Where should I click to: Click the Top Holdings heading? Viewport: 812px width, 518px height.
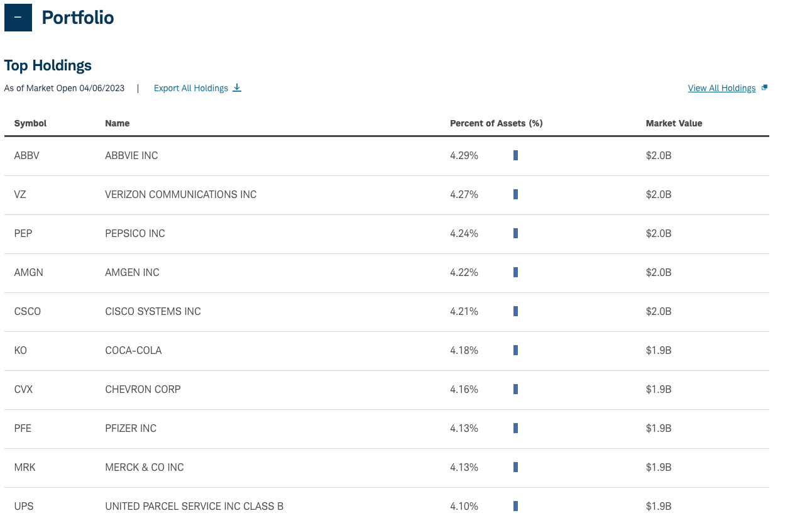(48, 65)
